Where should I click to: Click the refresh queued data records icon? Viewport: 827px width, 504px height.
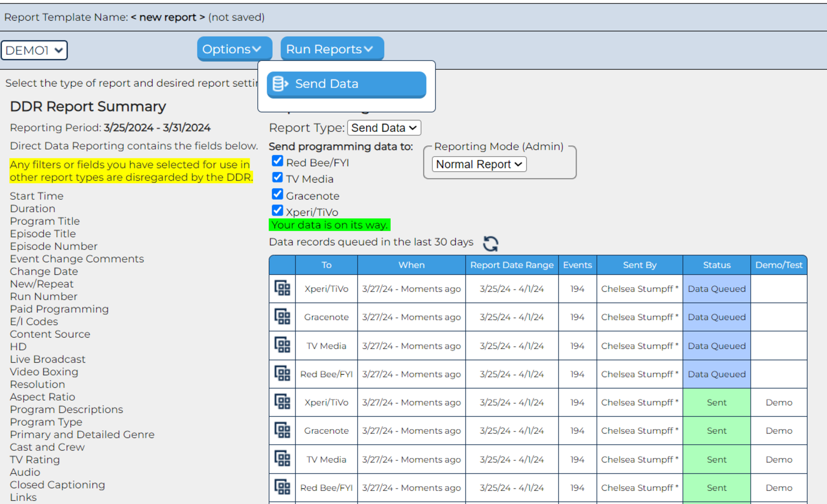pos(491,243)
